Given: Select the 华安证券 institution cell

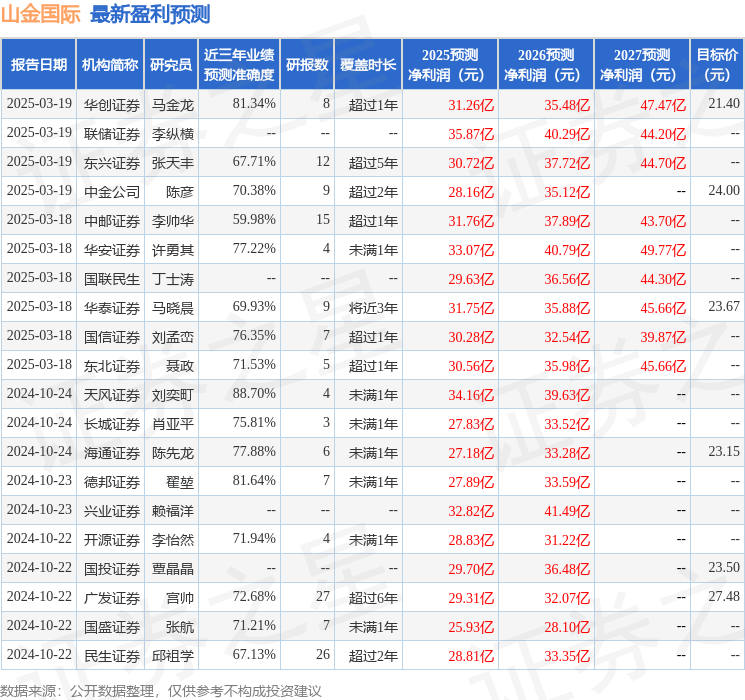Looking at the screenshot, I should 112,249.
